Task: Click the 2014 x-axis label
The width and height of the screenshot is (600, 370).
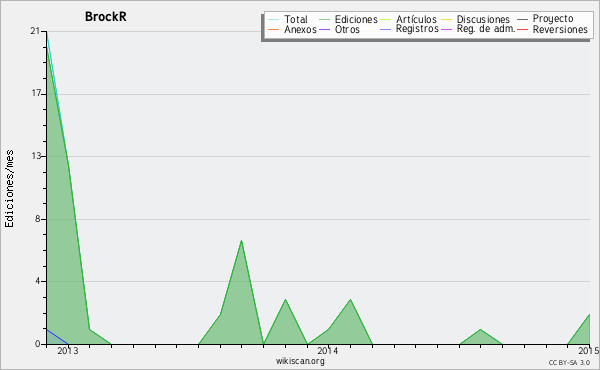Action: [328, 351]
